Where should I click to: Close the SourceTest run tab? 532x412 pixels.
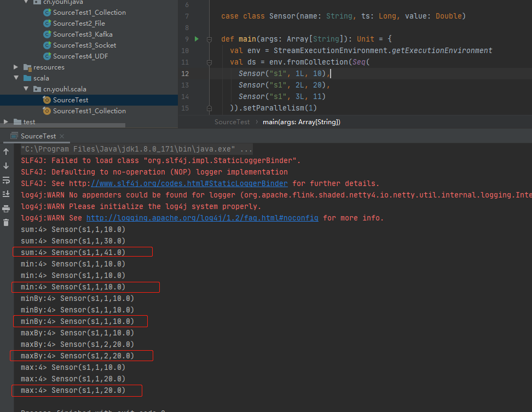(x=62, y=136)
